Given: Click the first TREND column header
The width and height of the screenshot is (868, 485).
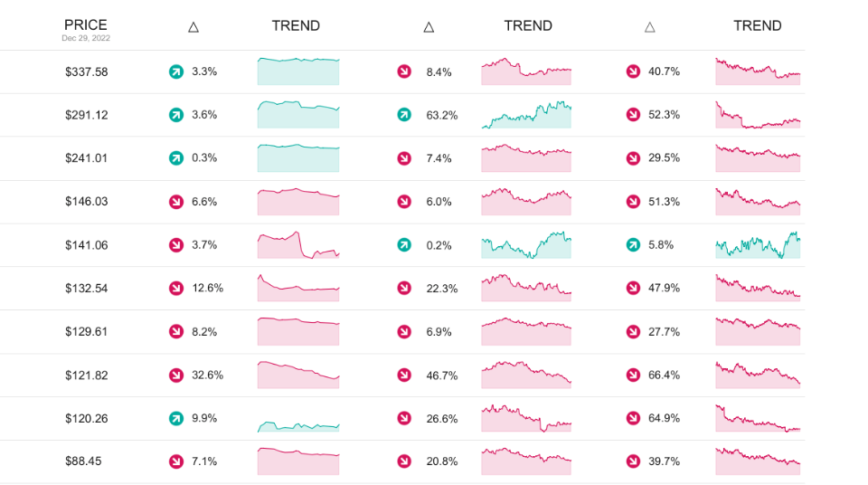Looking at the screenshot, I should [x=296, y=26].
